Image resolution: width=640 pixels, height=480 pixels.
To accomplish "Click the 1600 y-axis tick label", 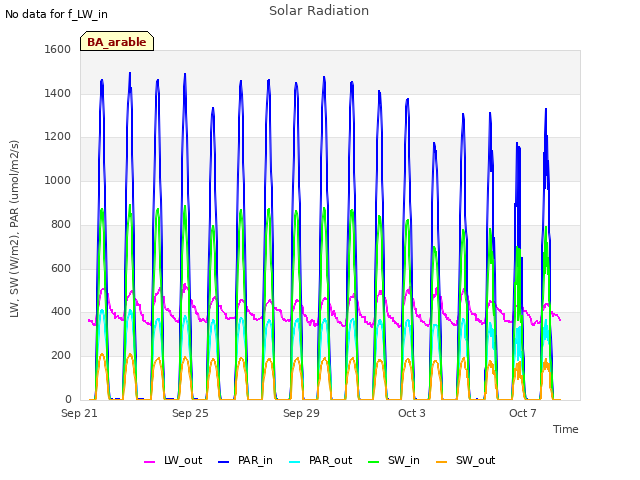I will coord(58,49).
